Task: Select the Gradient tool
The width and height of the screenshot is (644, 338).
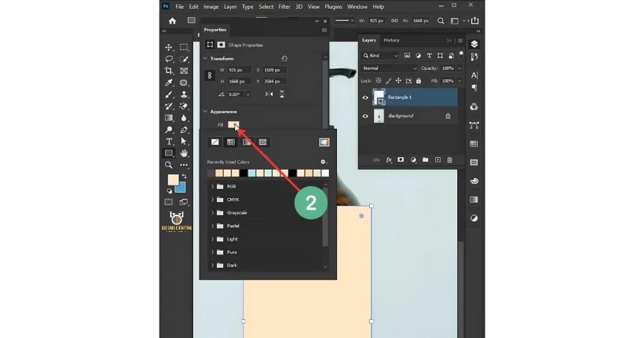Action: pyautogui.click(x=169, y=118)
